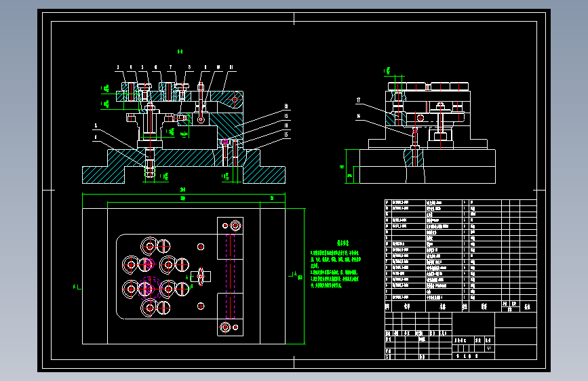Select balloon number 3 at the leader row's left end

click(x=118, y=68)
